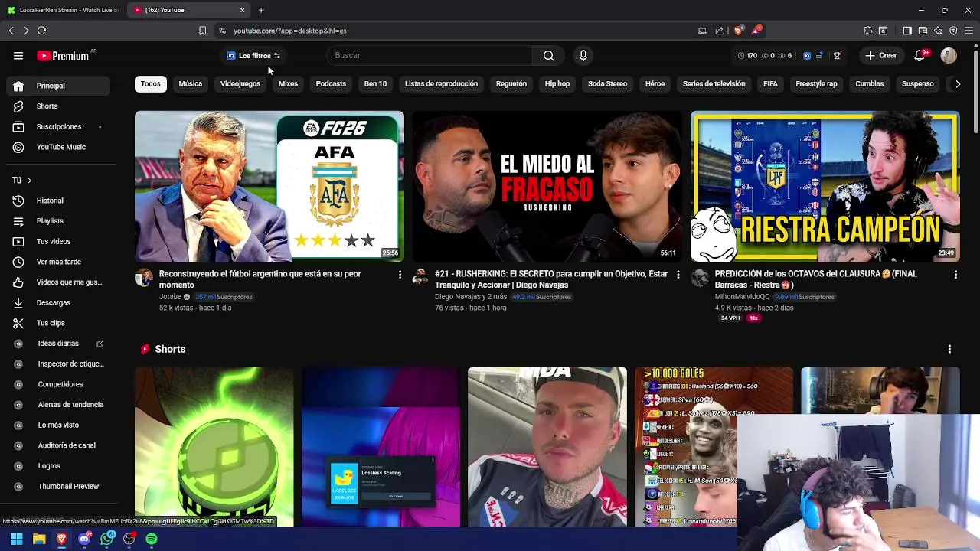Open the MiltonMalvidoQQ channel link
980x551 pixels.
[742, 297]
